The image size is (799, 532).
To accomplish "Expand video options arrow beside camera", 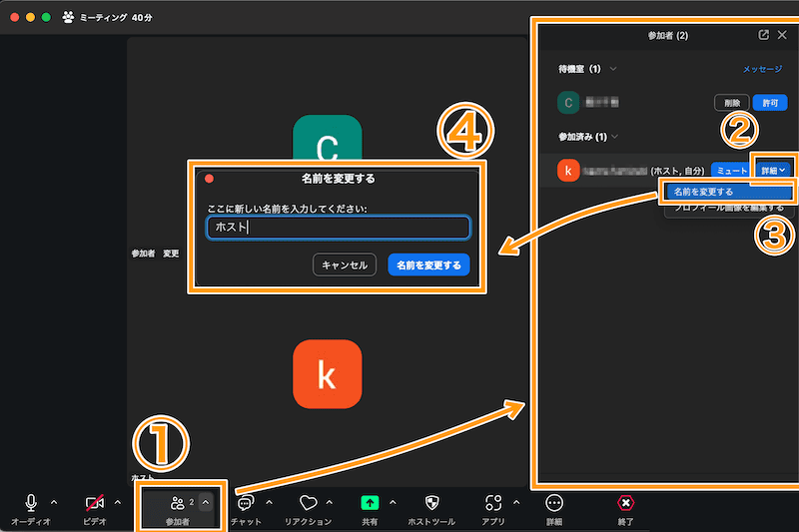I will (118, 501).
